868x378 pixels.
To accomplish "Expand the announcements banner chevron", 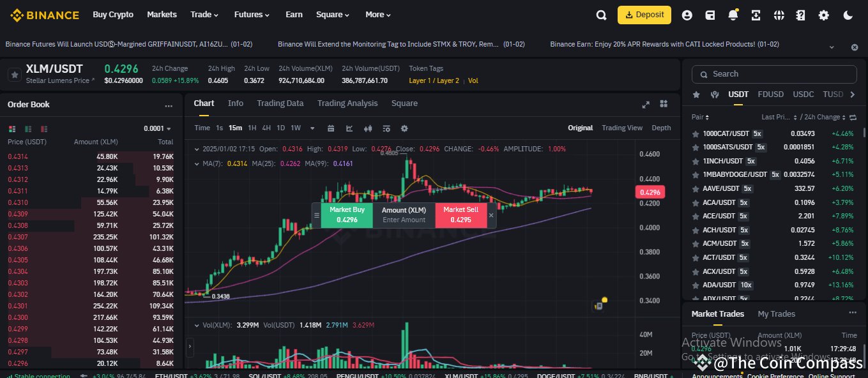I will tap(832, 47).
